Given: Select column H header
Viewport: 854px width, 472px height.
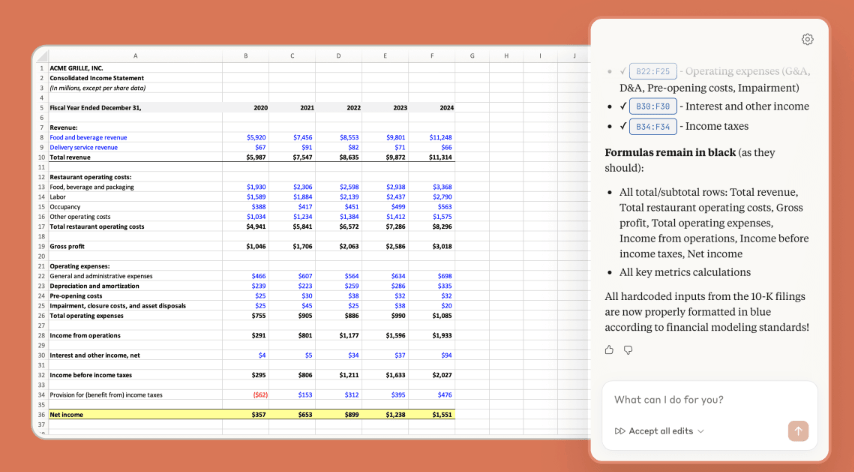Looking at the screenshot, I should click(507, 56).
